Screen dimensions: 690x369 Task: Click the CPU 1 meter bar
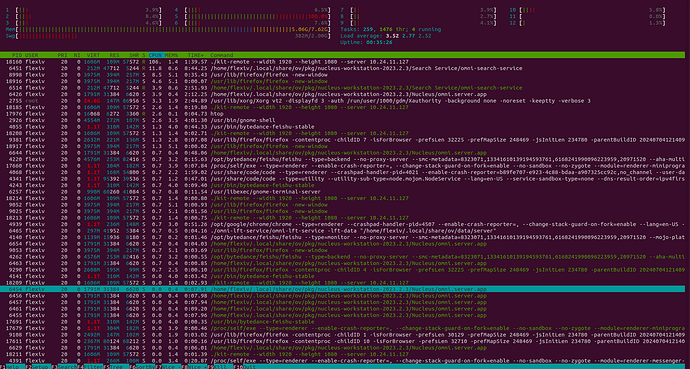coord(84,9)
